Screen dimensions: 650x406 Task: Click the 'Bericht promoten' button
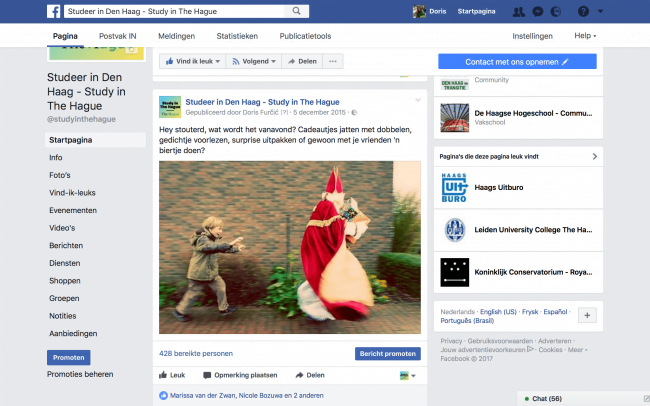click(x=388, y=353)
